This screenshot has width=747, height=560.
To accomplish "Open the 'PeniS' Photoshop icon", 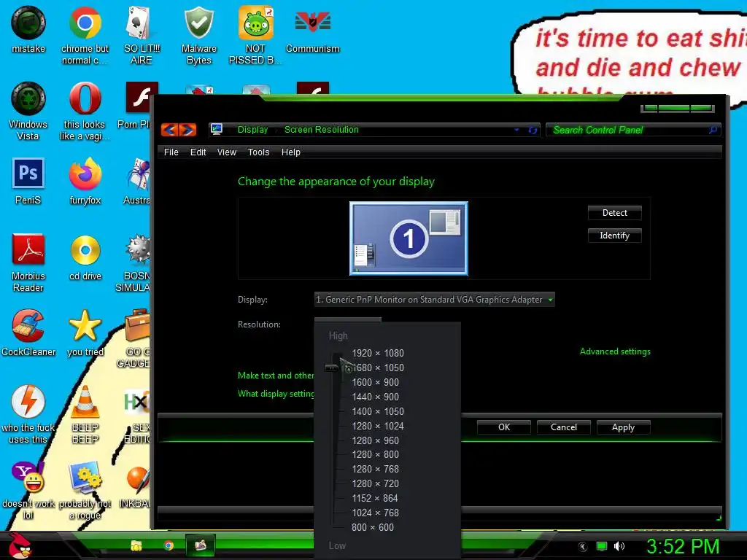I will [28, 182].
